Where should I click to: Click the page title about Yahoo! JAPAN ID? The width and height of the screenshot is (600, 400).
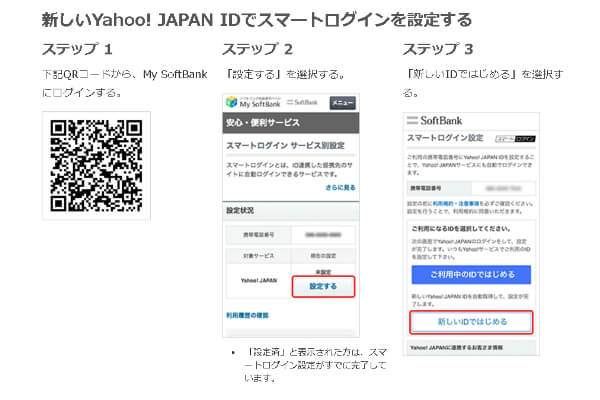(257, 20)
